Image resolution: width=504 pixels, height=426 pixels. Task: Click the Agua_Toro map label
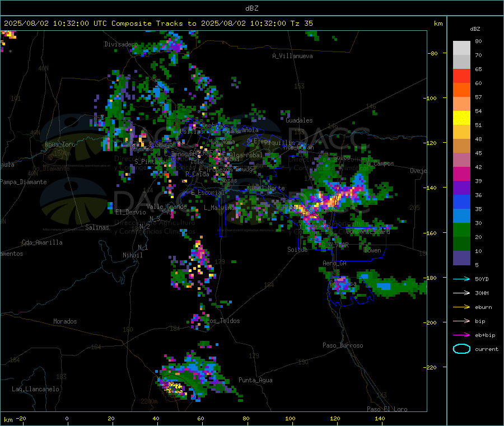pos(60,144)
